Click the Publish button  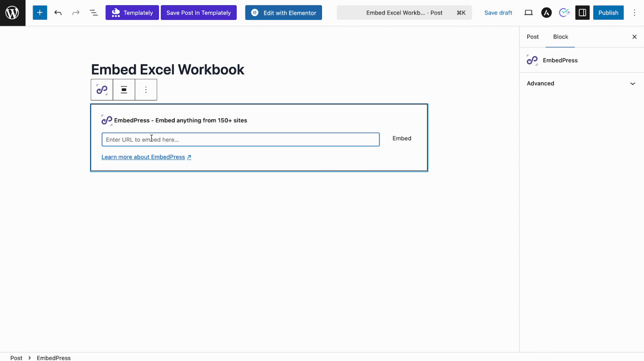pos(608,13)
